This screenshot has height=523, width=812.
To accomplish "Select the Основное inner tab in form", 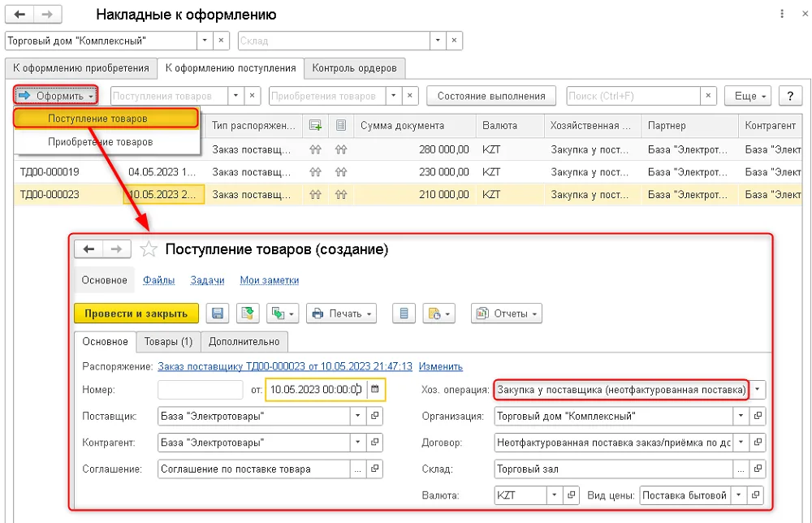I will point(105,341).
